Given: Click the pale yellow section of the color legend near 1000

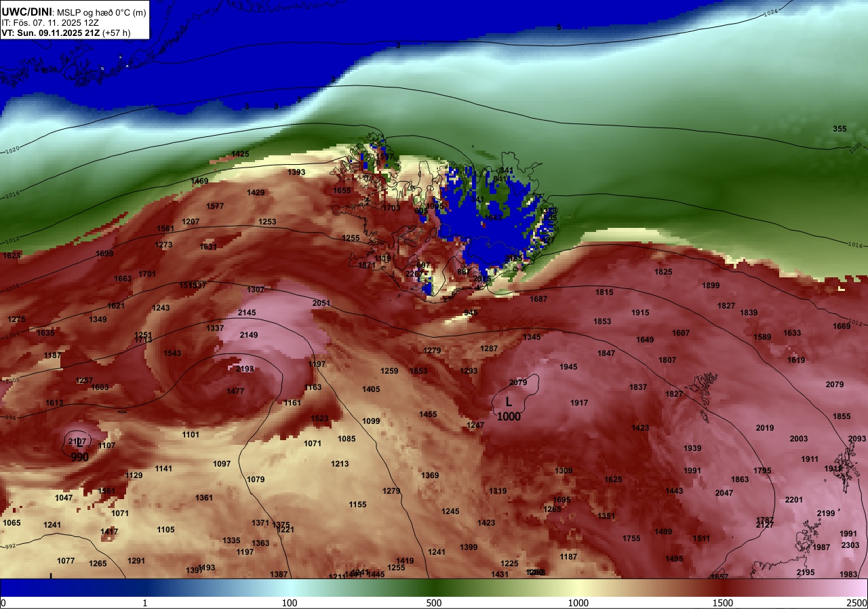Looking at the screenshot, I should (x=578, y=587).
